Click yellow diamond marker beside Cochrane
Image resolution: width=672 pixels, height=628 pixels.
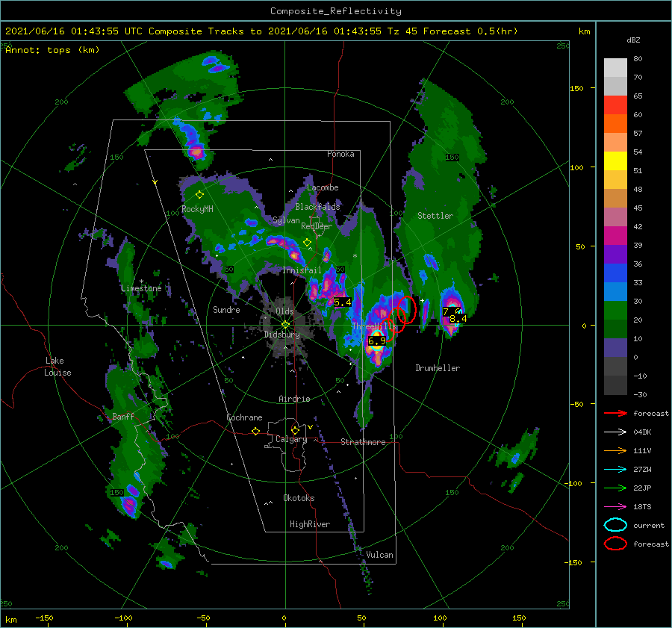pyautogui.click(x=256, y=431)
